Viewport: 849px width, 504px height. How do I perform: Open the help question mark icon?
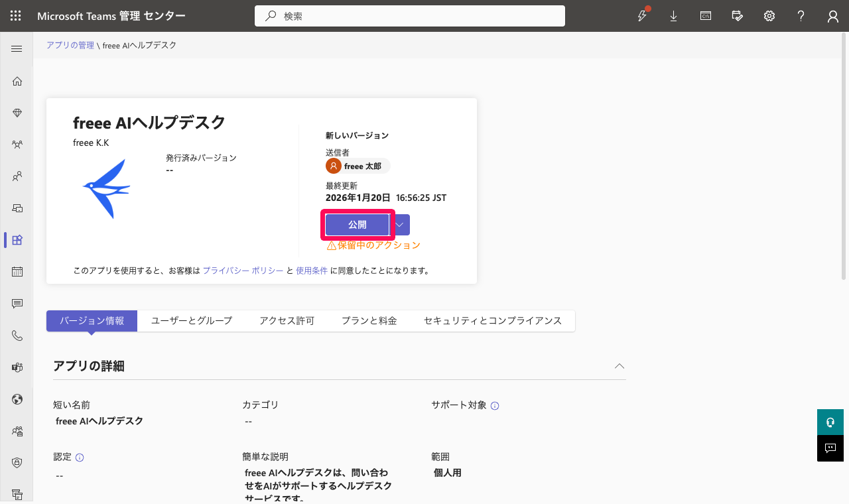click(801, 16)
